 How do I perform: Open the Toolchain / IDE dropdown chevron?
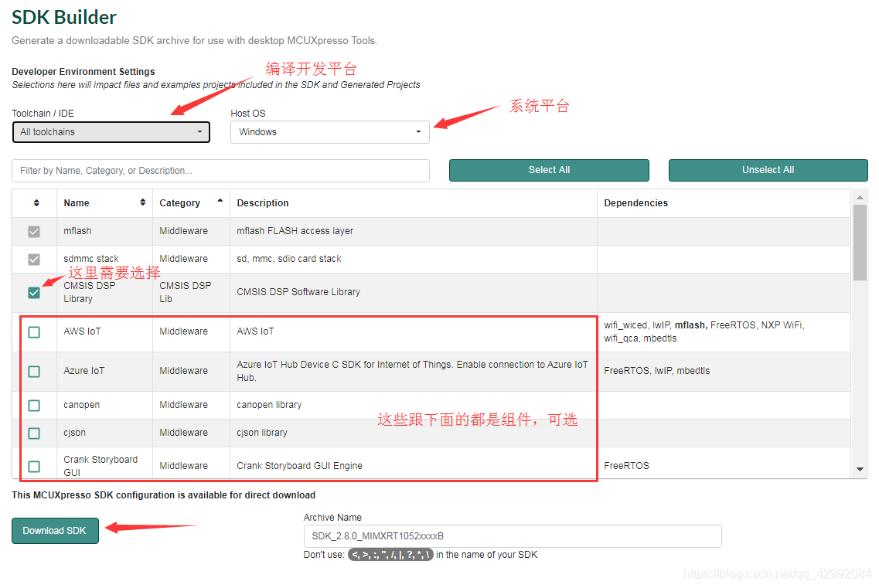pyautogui.click(x=200, y=132)
